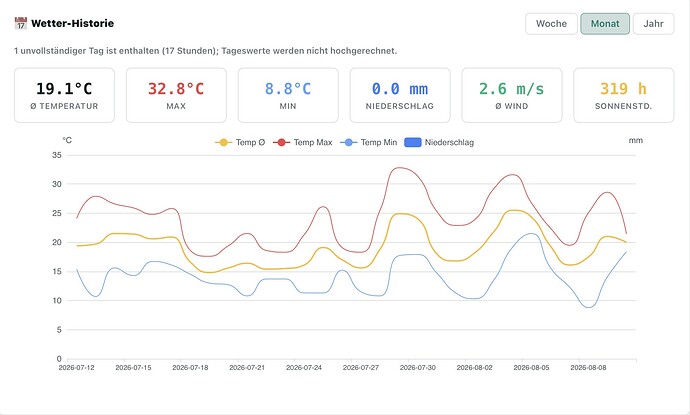Click the 2026-08-08 axis label

[x=588, y=367]
